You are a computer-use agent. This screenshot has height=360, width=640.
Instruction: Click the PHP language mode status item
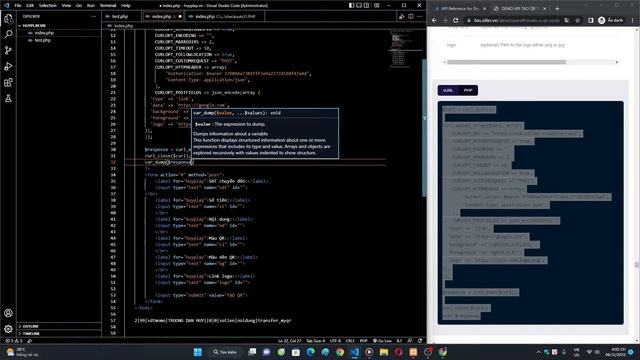(x=364, y=341)
